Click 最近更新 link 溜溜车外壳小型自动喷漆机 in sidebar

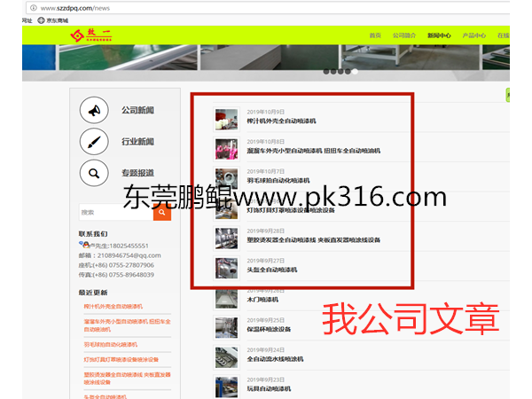[x=127, y=325]
